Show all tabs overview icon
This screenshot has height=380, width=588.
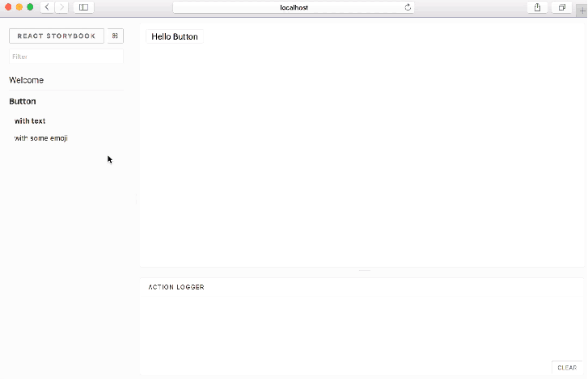tap(561, 7)
